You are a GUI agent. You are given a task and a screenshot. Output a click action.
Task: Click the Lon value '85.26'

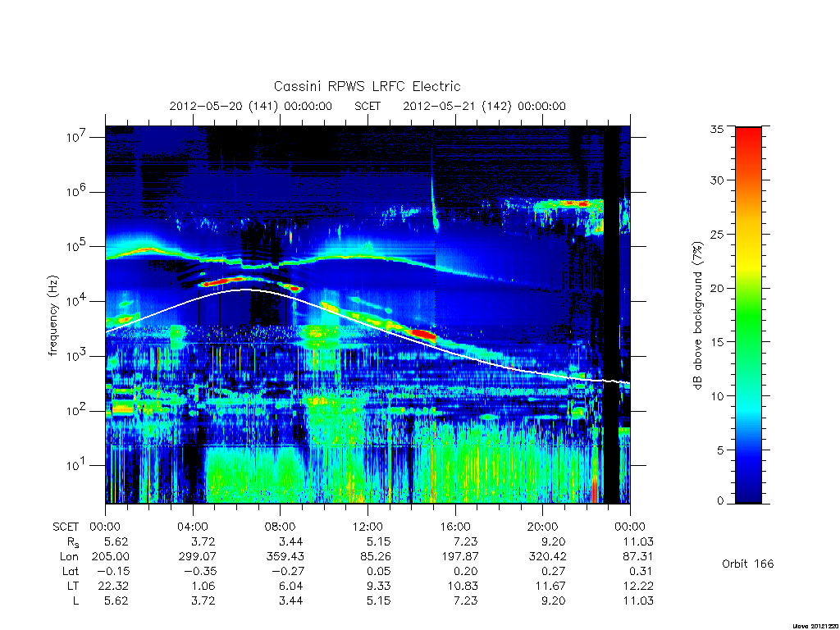[376, 557]
